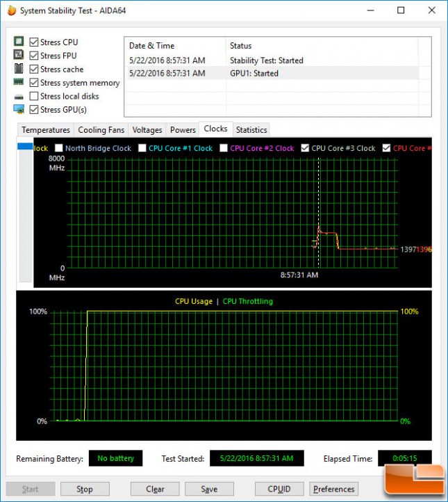The image size is (448, 502).
Task: Open the Voltages tab
Action: (147, 129)
